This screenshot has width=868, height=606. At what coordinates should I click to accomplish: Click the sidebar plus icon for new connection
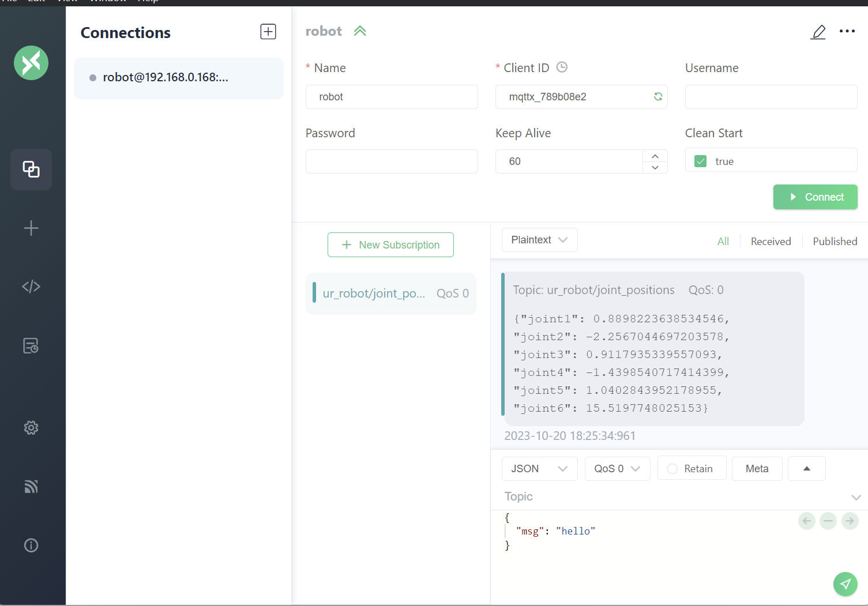(31, 228)
